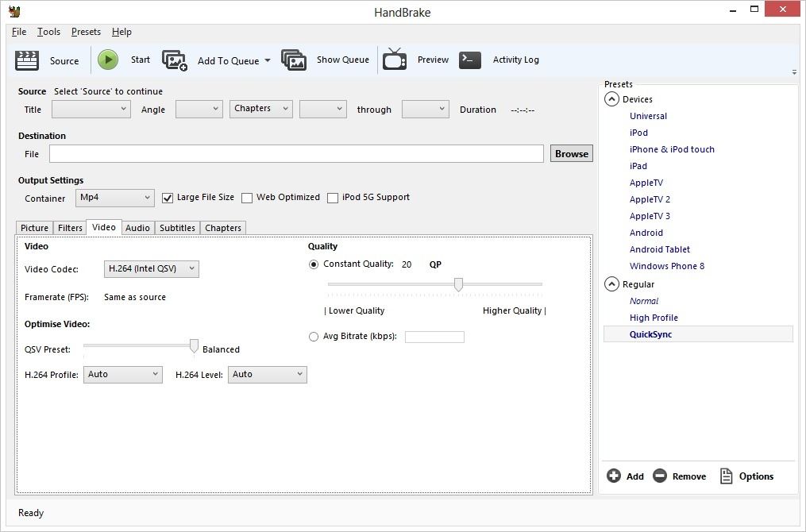Click the preset Options document icon
Image resolution: width=806 pixels, height=532 pixels.
[x=727, y=476]
